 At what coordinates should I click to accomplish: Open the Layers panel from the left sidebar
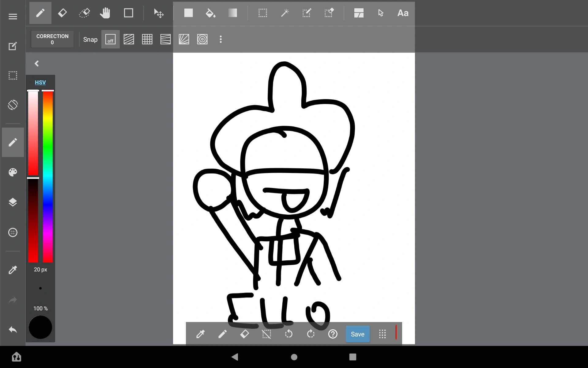13,202
